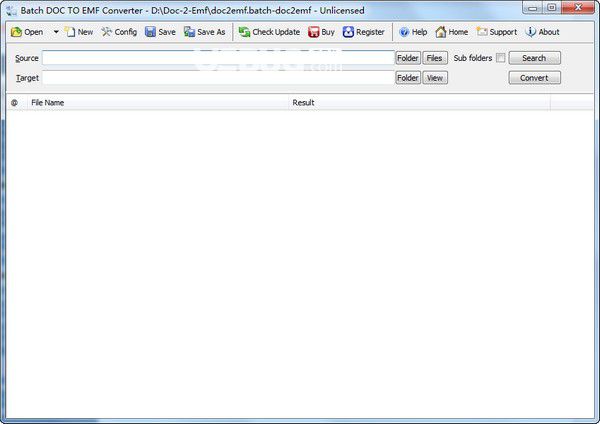
Task: Click inside the Target path field
Action: click(x=218, y=78)
